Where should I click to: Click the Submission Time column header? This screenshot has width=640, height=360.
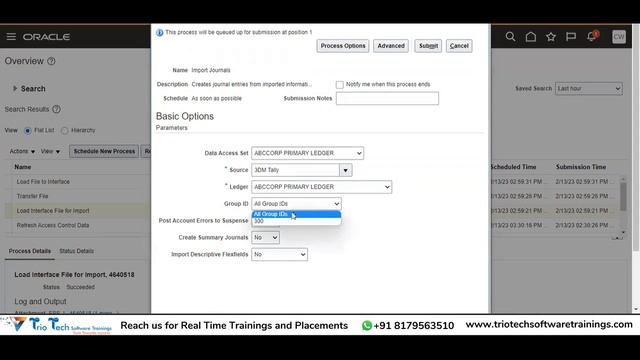(x=581, y=167)
